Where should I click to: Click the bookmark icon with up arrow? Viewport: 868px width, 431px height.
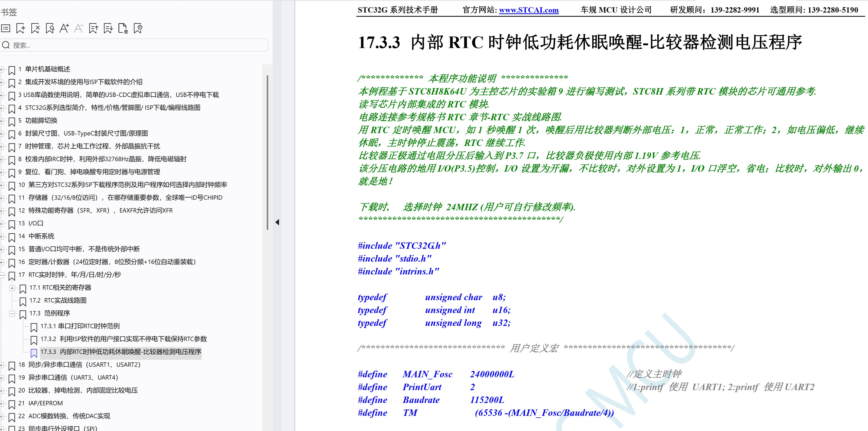(93, 28)
